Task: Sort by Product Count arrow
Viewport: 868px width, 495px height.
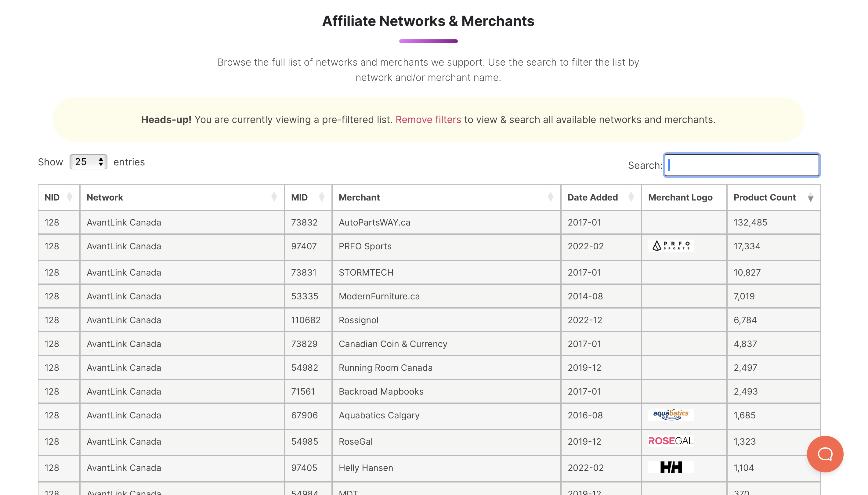Action: pos(811,197)
